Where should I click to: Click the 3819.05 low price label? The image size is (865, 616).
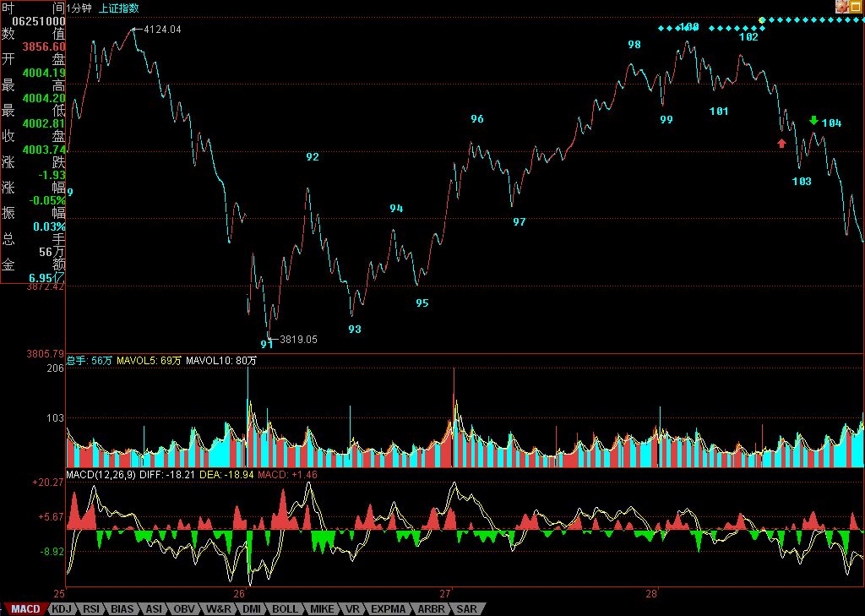coord(298,340)
